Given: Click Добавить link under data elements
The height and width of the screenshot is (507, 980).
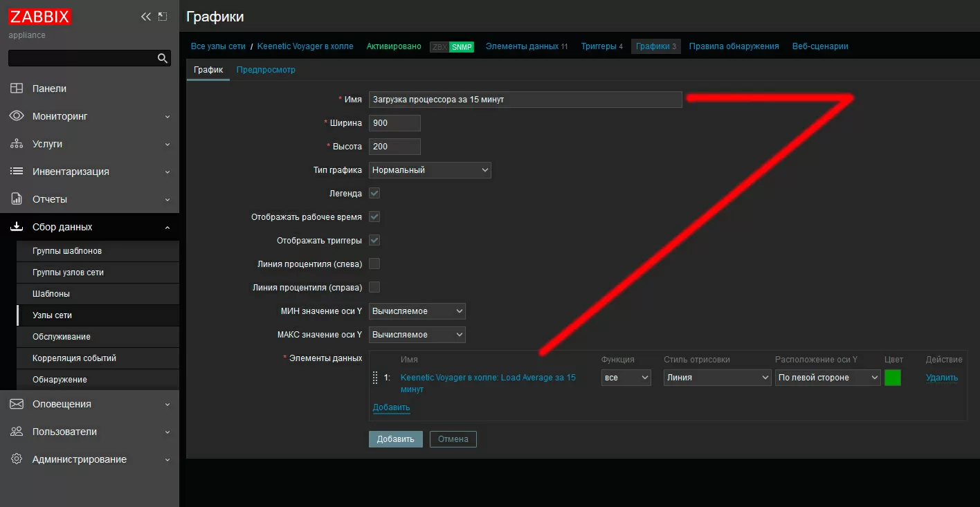Looking at the screenshot, I should 392,407.
